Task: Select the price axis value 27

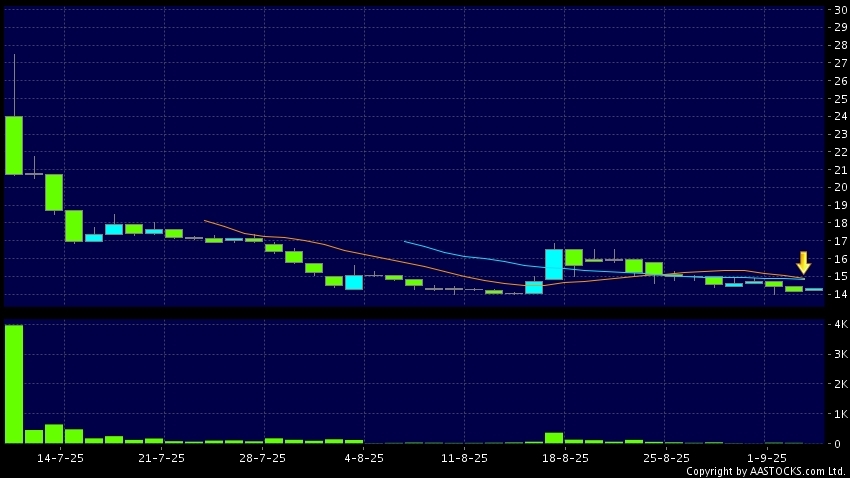Action: (x=841, y=63)
